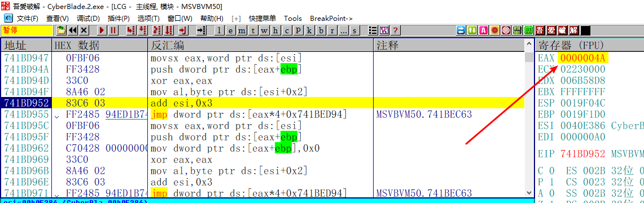This screenshot has width=644, height=203.
Task: Click the '爱' toolbar icon
Action: pos(551,30)
